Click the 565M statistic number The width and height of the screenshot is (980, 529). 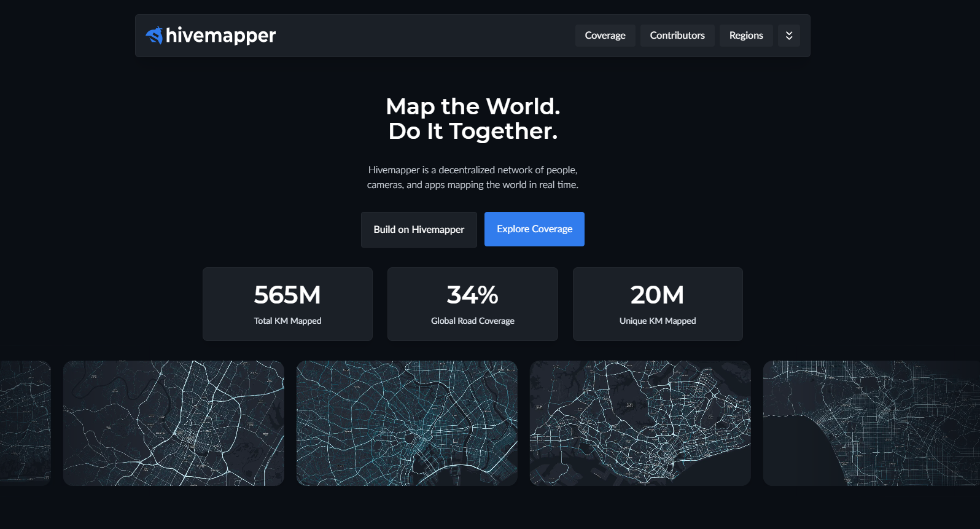click(287, 295)
